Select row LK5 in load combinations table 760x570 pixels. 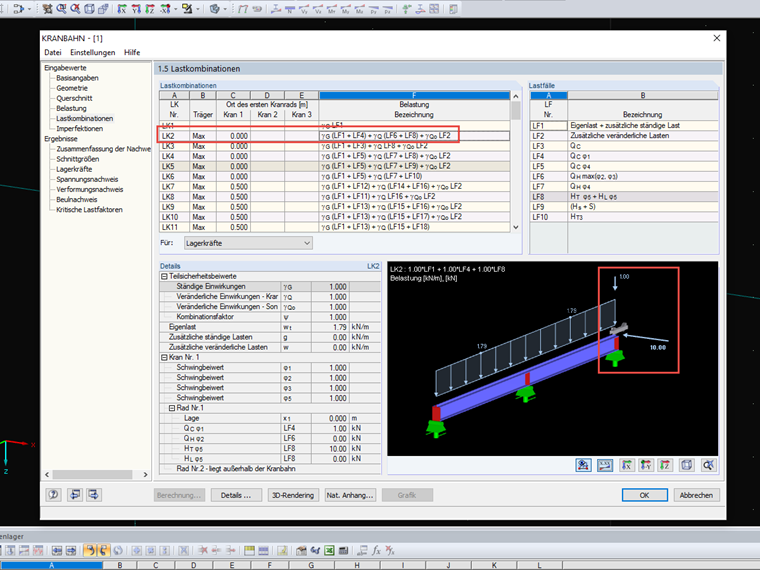click(334, 166)
